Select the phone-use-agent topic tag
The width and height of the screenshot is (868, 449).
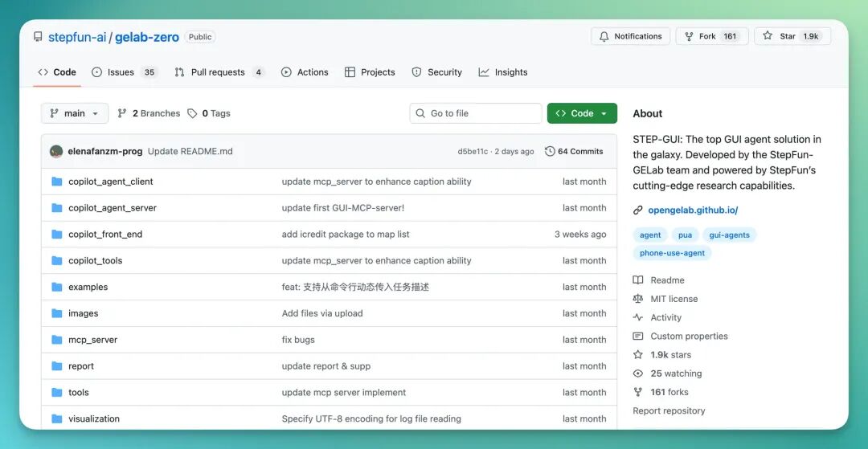tap(672, 253)
